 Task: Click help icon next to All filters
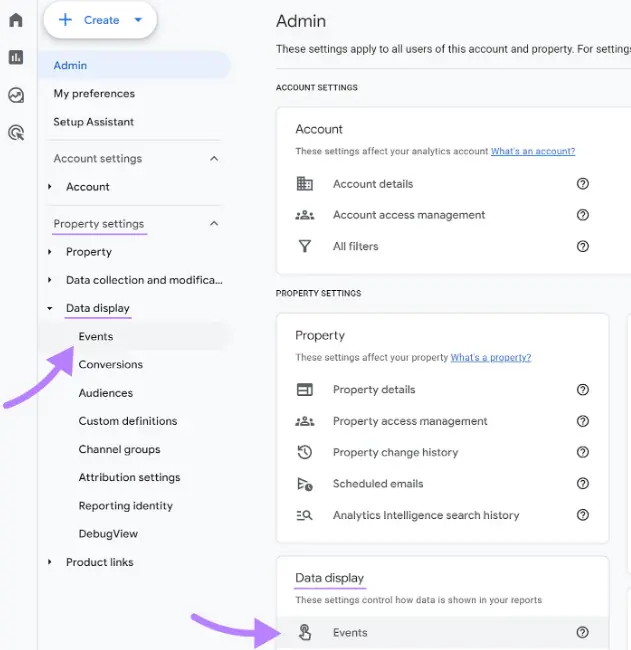[x=583, y=246]
